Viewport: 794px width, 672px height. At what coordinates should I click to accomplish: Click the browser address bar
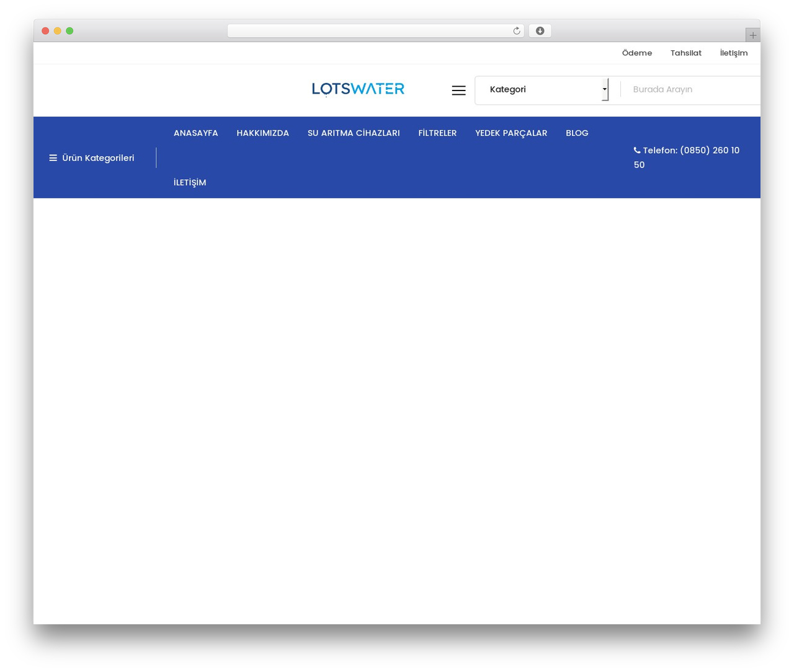pyautogui.click(x=376, y=31)
